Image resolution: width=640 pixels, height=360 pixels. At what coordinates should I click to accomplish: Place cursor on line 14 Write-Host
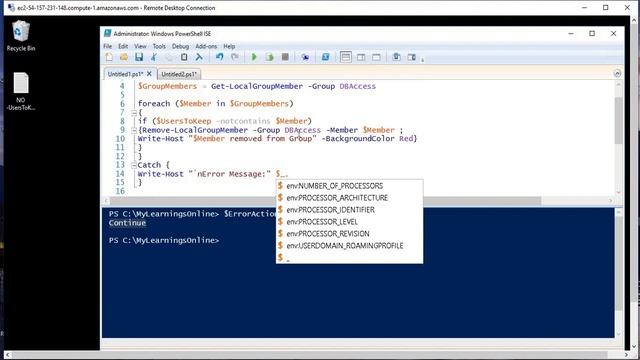(160, 174)
